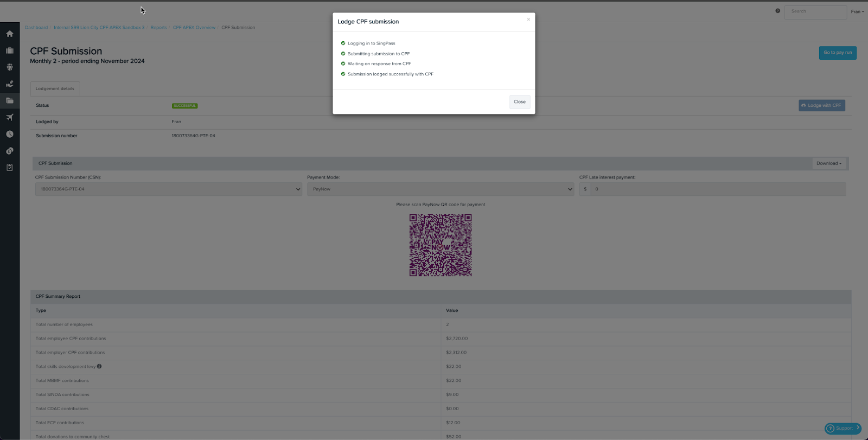Image resolution: width=868 pixels, height=440 pixels.
Task: Focus the Search box in the header
Action: click(x=815, y=11)
